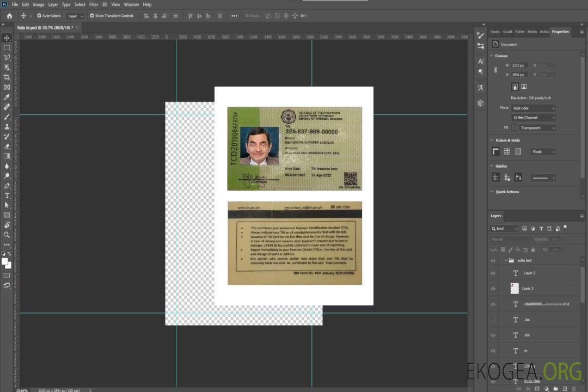Select the Move tool in the toolbar
Viewport: 588px width, 392px height.
pos(7,38)
